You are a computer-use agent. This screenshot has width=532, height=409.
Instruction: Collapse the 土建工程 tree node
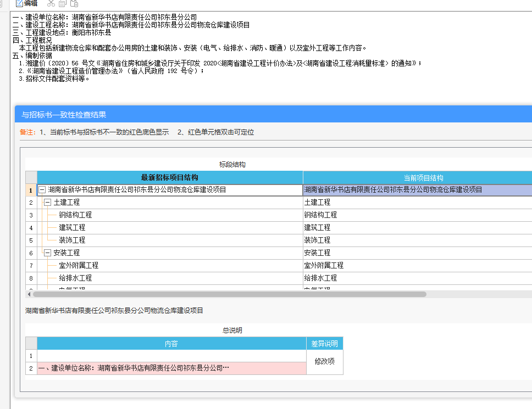click(47, 202)
